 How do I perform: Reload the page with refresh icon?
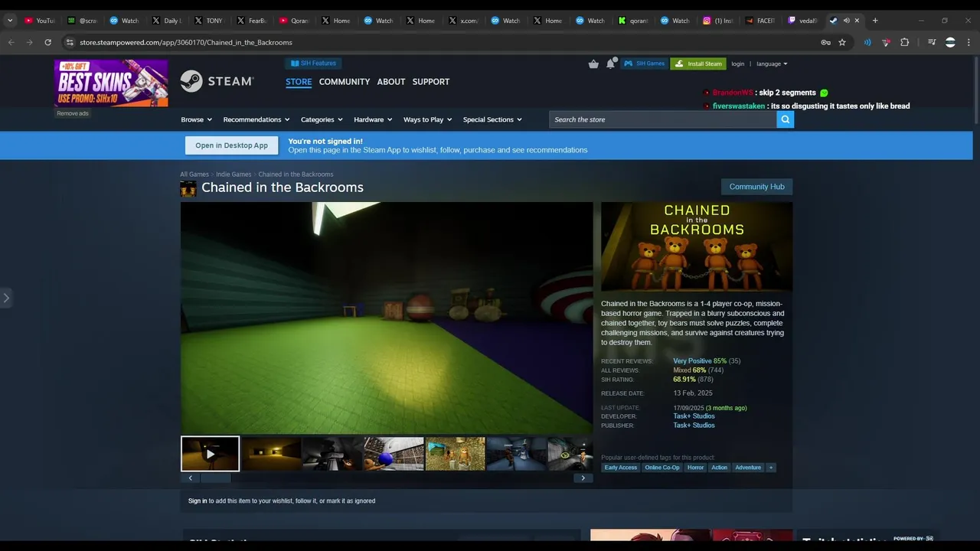[x=47, y=42]
